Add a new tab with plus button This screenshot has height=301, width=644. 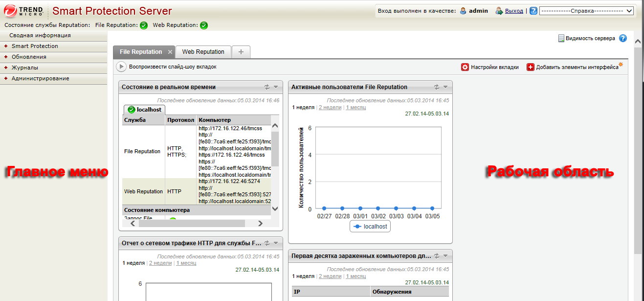click(241, 52)
